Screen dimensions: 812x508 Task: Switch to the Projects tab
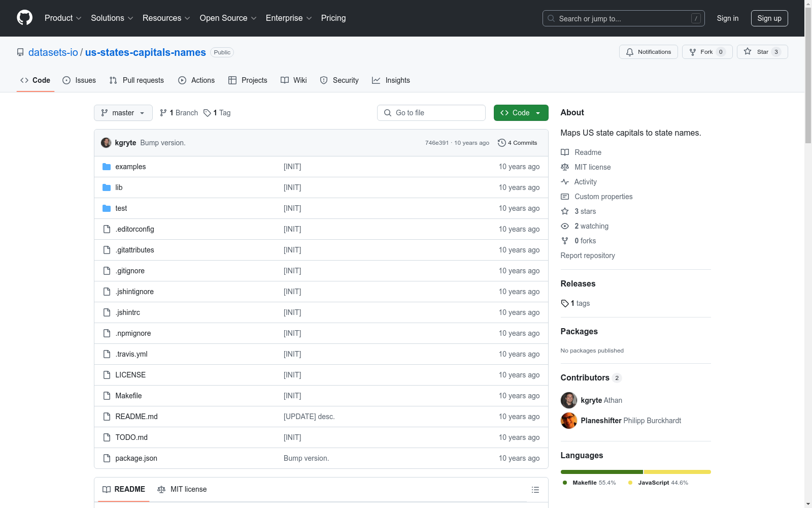click(x=248, y=80)
